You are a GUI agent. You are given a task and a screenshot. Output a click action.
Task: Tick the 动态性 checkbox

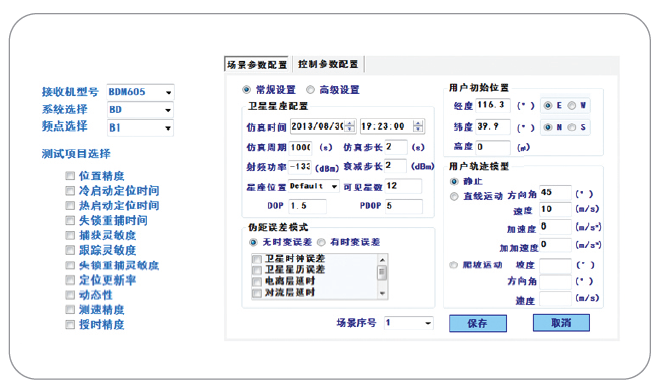(70, 295)
